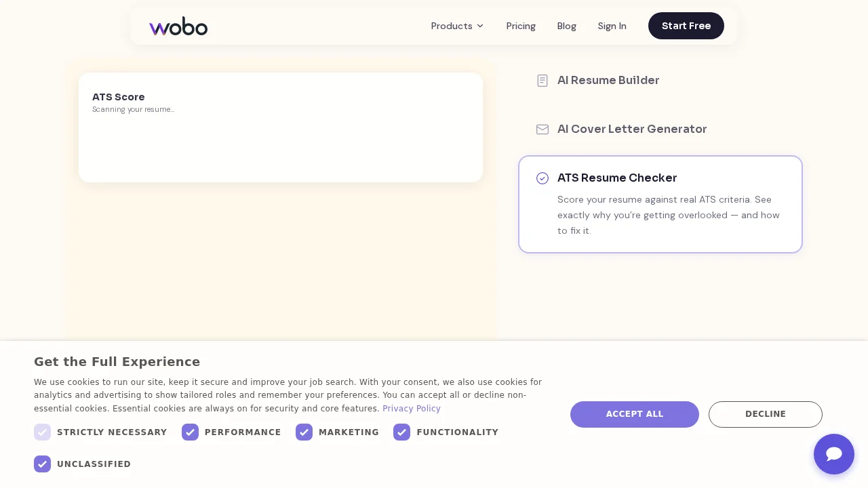Click the checkmark circle icon beside ATS Resume Checker
868x488 pixels.
point(542,178)
